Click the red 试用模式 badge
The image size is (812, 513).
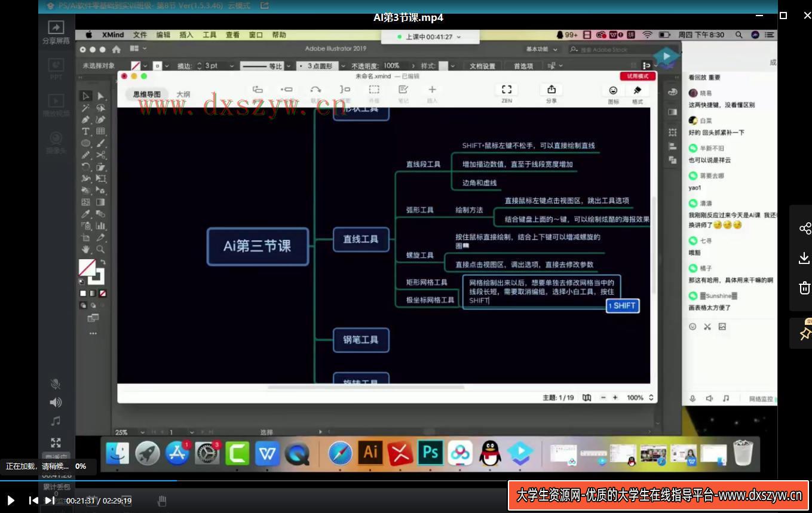638,76
